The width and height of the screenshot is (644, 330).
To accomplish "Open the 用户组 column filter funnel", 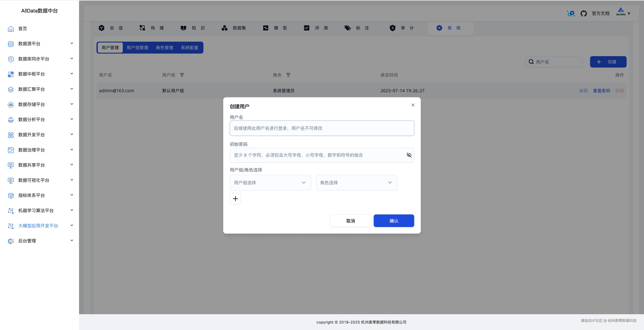I will tap(182, 75).
